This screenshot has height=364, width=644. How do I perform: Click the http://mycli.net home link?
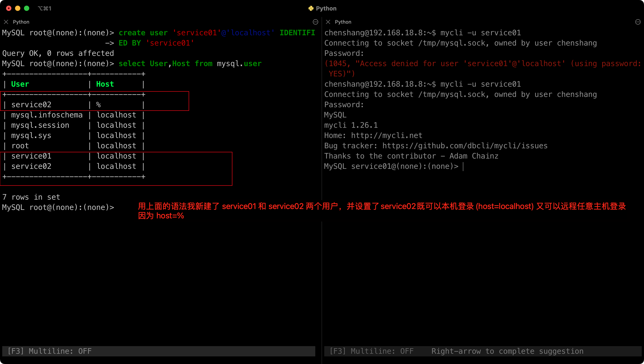386,136
